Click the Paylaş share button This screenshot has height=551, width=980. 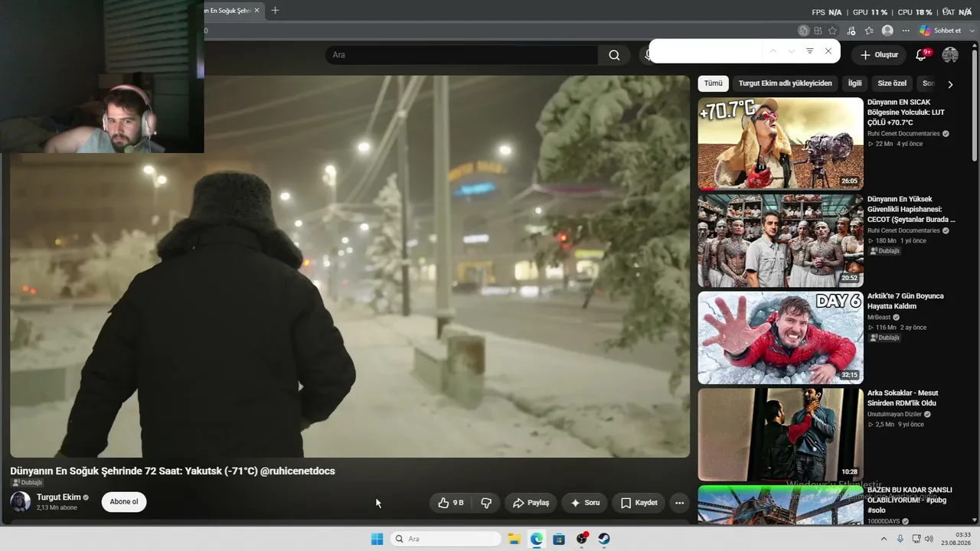(531, 503)
